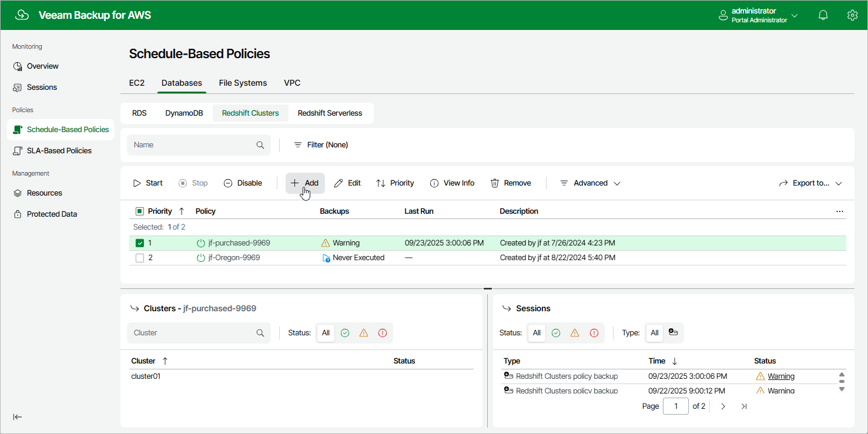This screenshot has width=868, height=434.
Task: Filter clusters by warning status
Action: pyautogui.click(x=364, y=333)
